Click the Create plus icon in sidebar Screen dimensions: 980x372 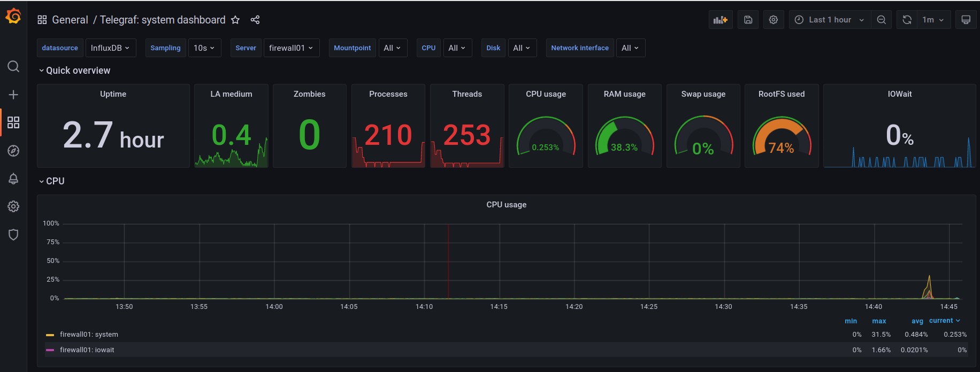[x=13, y=95]
